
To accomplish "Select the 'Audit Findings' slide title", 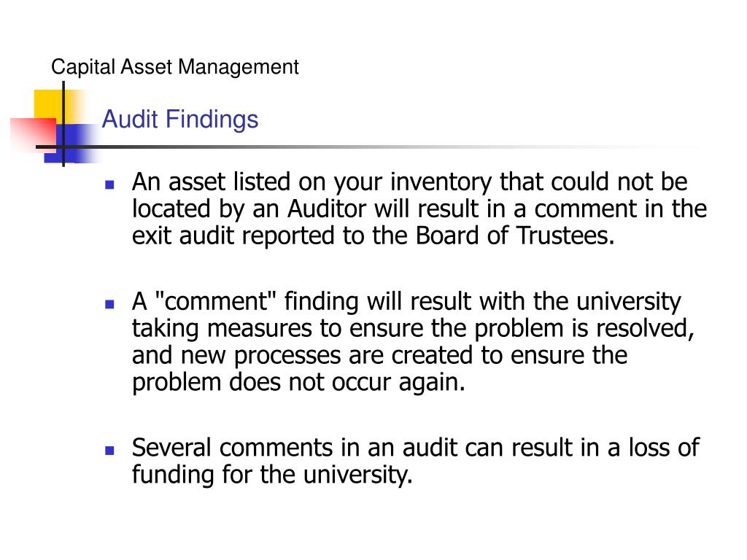I will [x=180, y=120].
